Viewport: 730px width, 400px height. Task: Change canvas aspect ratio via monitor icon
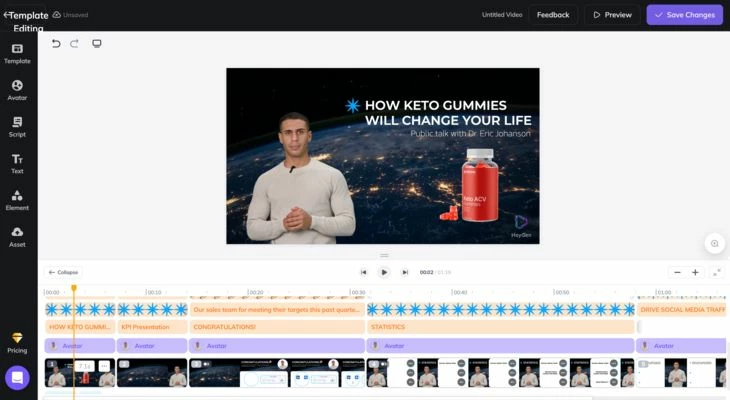[96, 44]
